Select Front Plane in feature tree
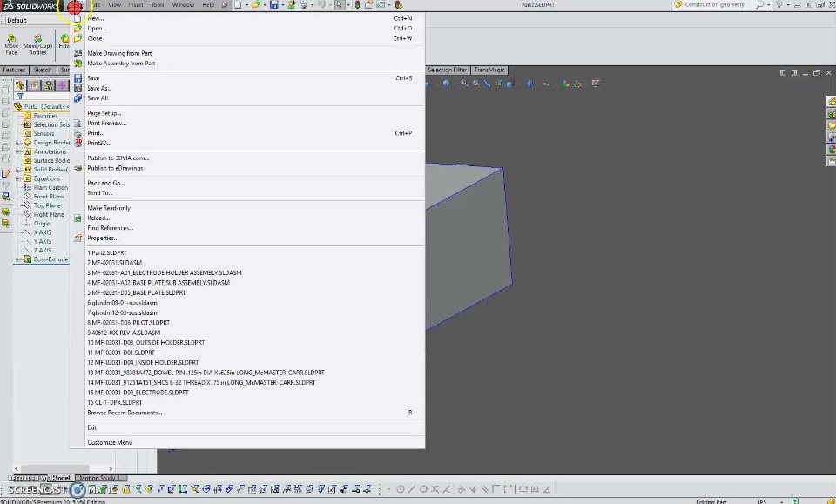Image resolution: width=836 pixels, height=504 pixels. pyautogui.click(x=49, y=197)
